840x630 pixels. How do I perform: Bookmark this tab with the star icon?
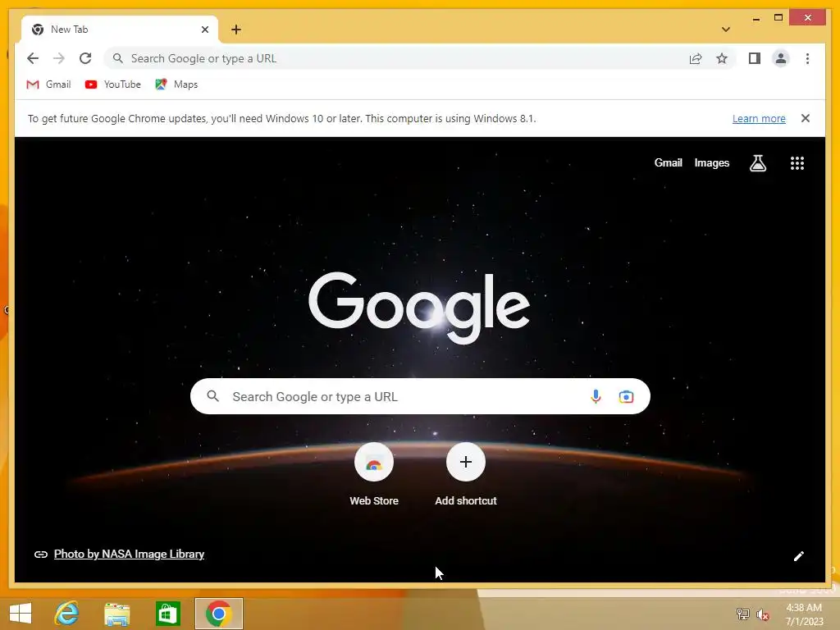pos(722,58)
